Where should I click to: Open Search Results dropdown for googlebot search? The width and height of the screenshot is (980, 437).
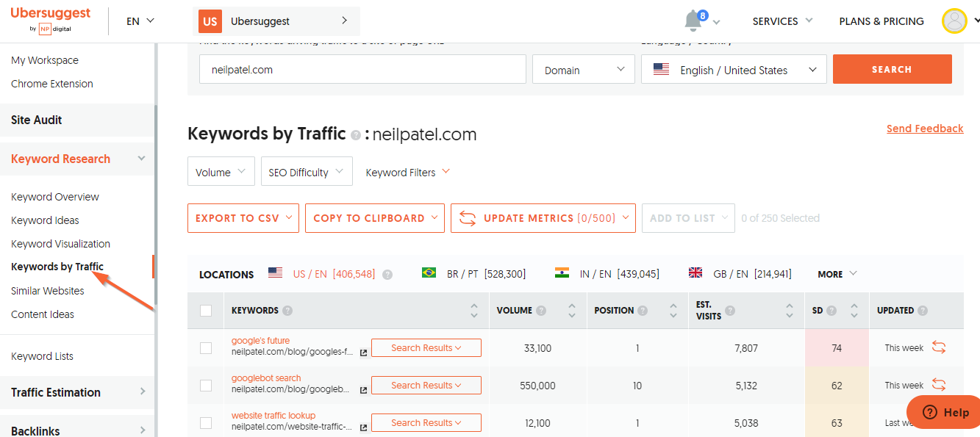[x=426, y=386]
